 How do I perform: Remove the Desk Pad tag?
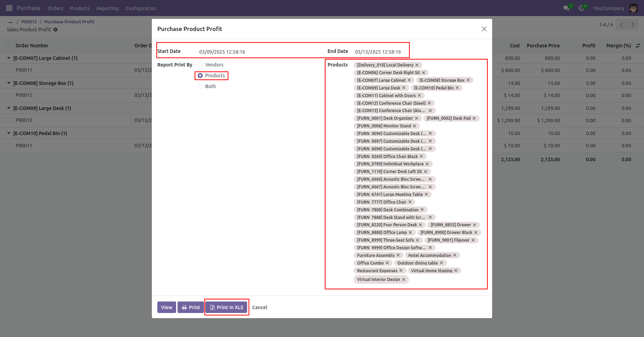click(x=474, y=118)
